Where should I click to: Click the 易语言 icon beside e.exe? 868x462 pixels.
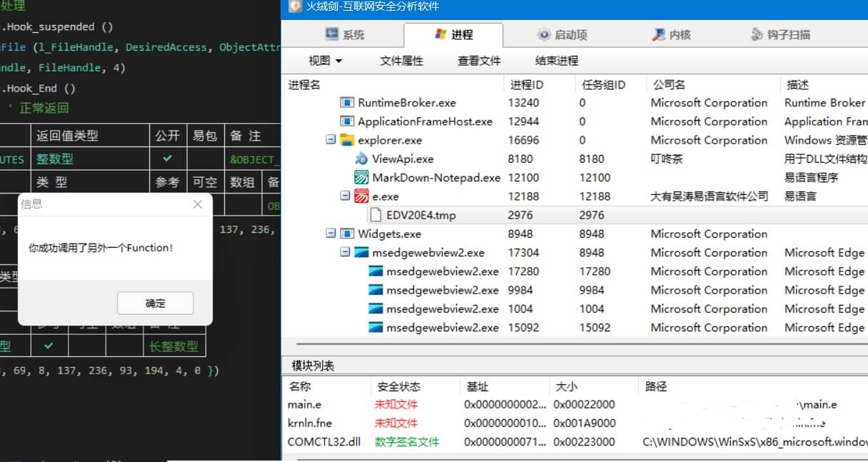pos(359,196)
